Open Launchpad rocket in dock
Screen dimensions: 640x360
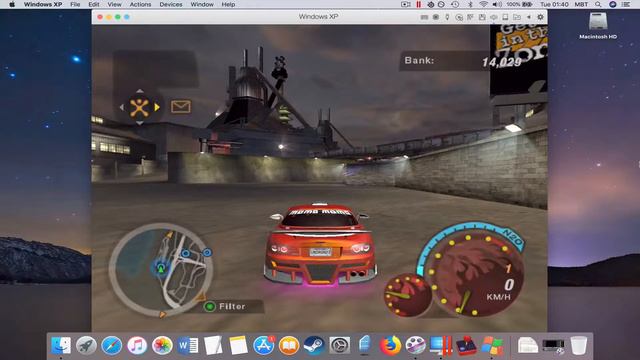click(87, 345)
